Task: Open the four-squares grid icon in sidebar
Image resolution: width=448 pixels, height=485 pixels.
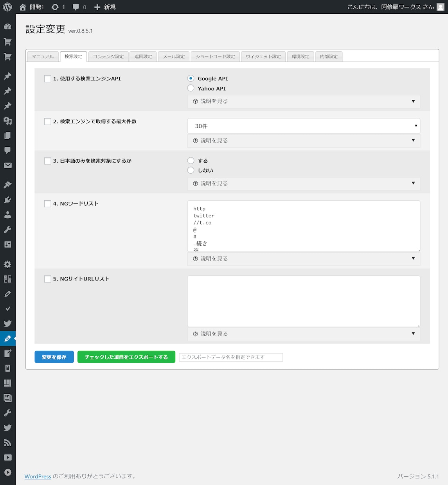Action: pyautogui.click(x=7, y=279)
